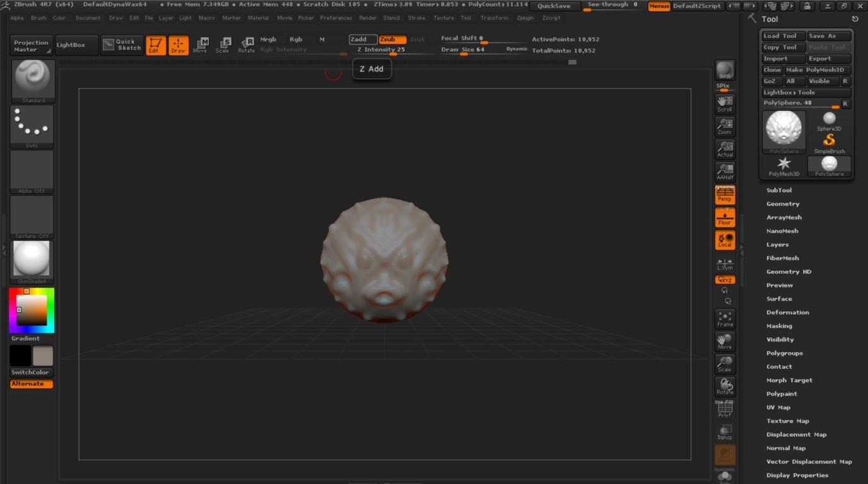Select the Draw mode icon on the toolbar
868x484 pixels.
click(179, 44)
